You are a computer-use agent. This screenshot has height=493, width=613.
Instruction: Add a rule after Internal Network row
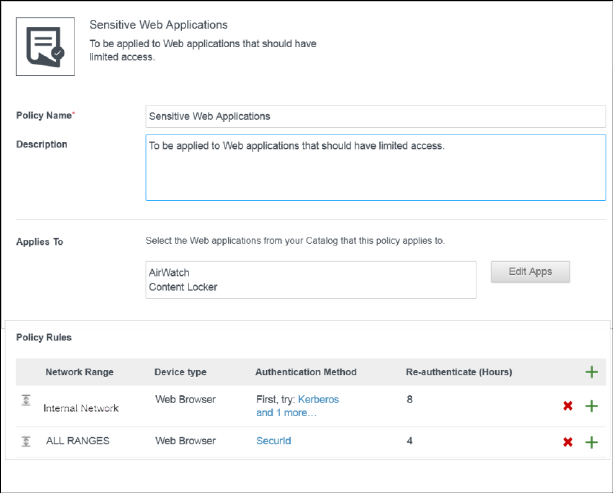(x=591, y=406)
